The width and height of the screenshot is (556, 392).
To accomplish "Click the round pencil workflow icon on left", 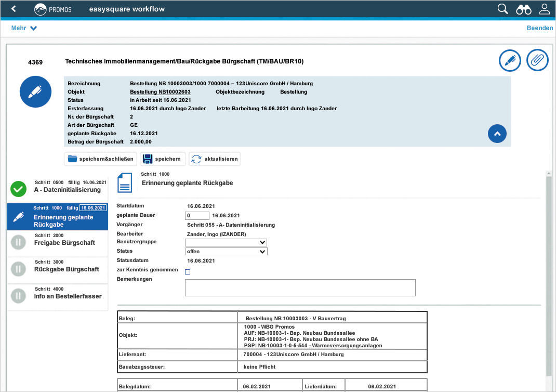I will click(35, 92).
